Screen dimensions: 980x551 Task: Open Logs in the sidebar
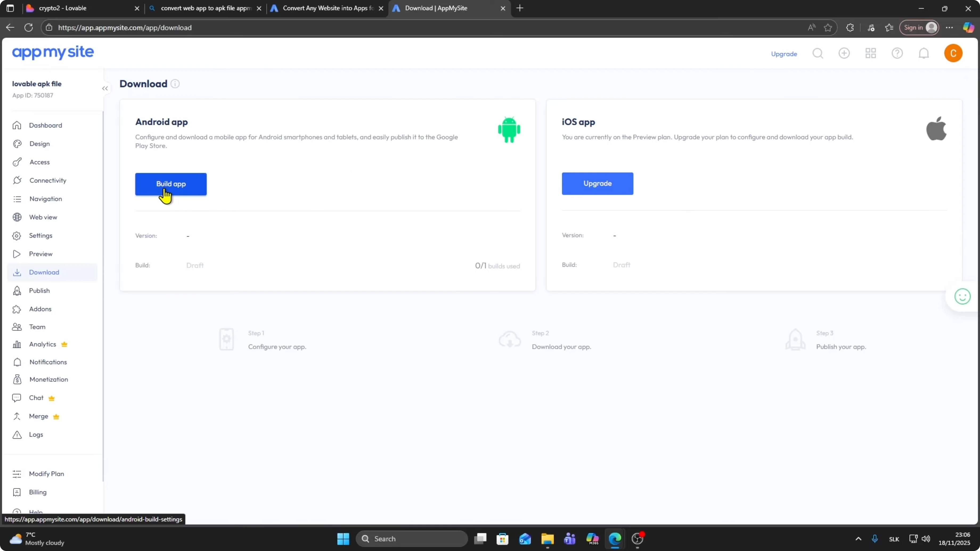(52, 435)
